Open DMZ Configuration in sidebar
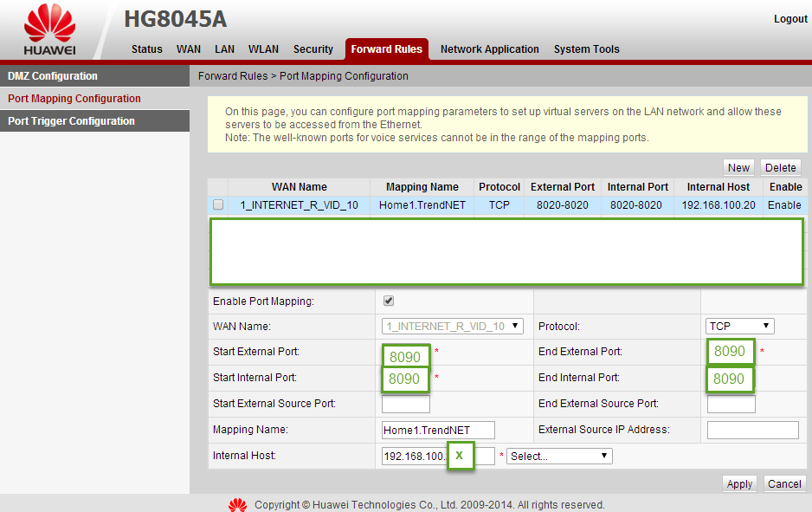 tap(53, 76)
